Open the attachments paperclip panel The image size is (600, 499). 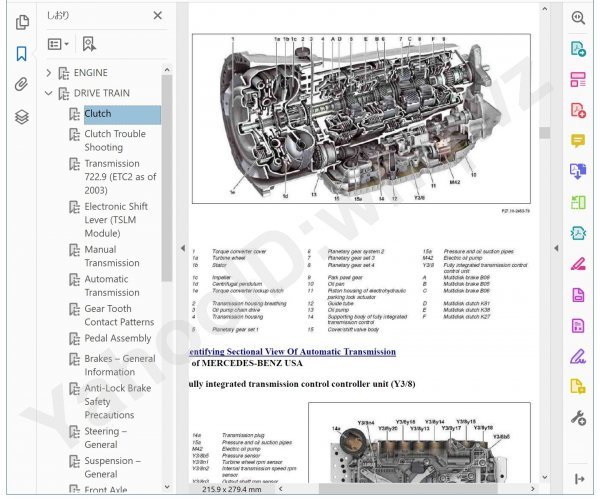[x=21, y=84]
